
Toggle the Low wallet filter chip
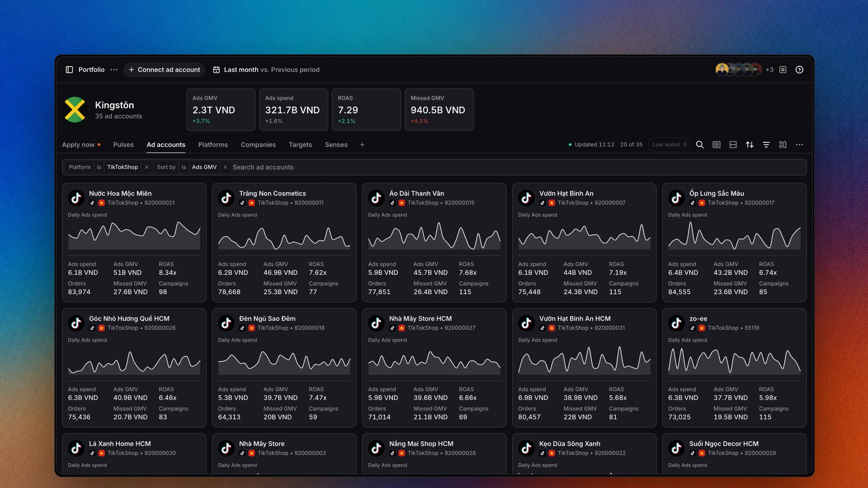click(669, 145)
